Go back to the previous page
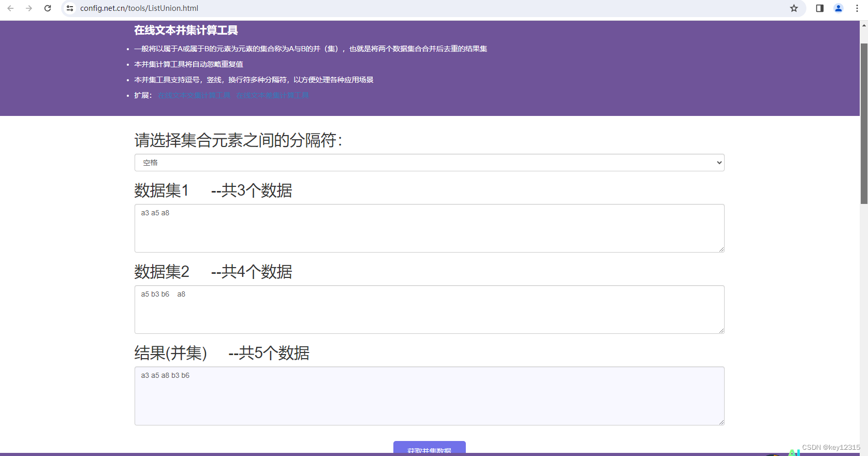 point(10,8)
